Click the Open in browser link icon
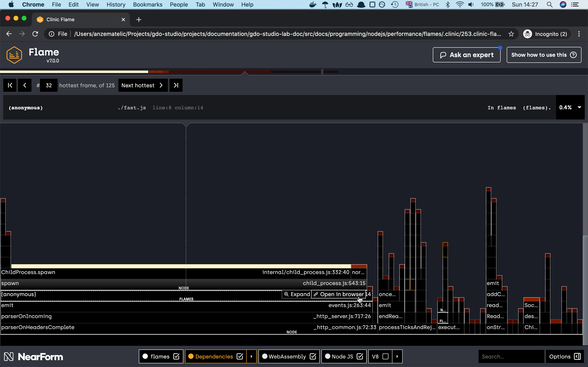Image resolution: width=588 pixels, height=367 pixels. [x=315, y=294]
